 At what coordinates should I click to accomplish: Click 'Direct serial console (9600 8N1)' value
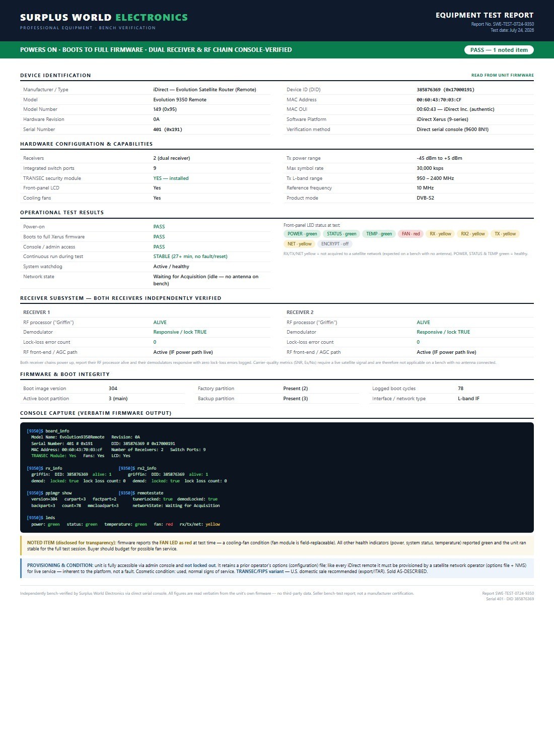452,130
